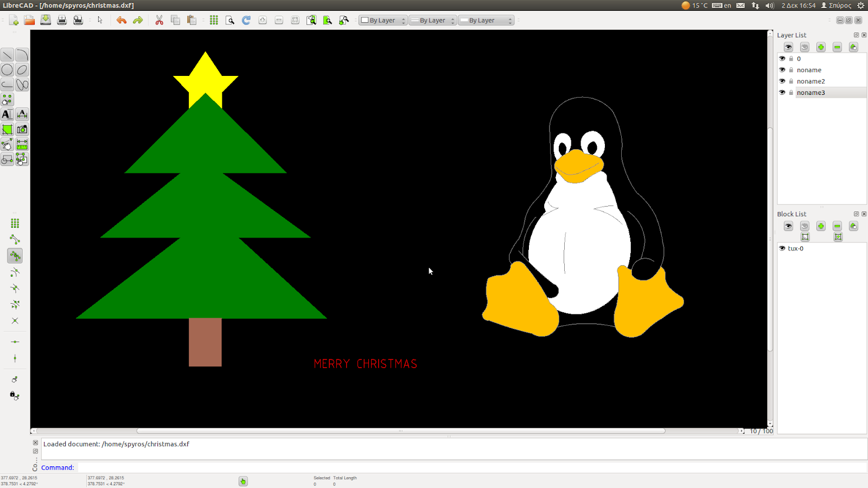Disable the active snap on entity option
Screen dimensions: 868x488
point(15,256)
